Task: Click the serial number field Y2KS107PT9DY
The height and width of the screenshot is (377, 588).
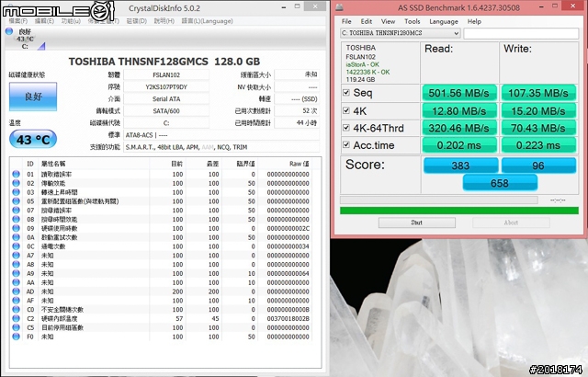Action: 166,87
